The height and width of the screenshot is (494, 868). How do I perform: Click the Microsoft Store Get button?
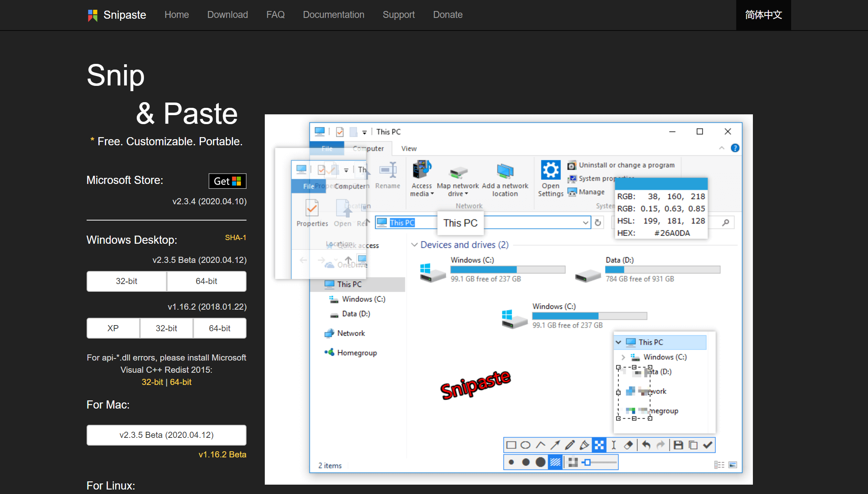click(227, 181)
